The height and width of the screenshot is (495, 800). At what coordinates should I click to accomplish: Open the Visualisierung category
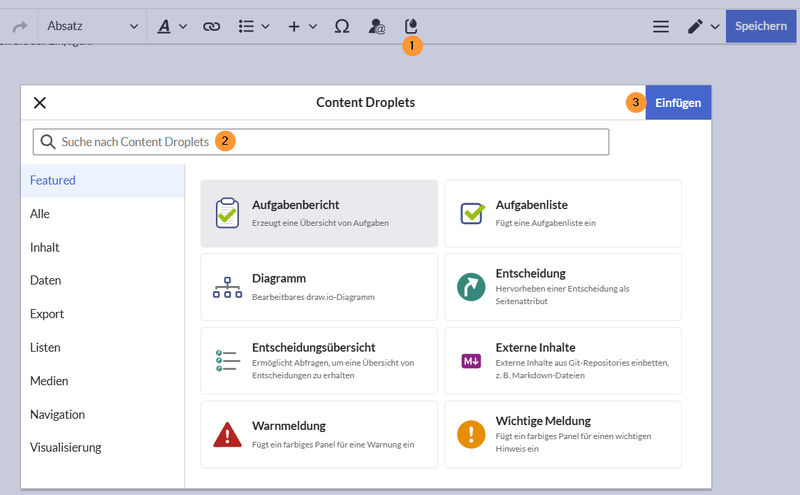[66, 447]
